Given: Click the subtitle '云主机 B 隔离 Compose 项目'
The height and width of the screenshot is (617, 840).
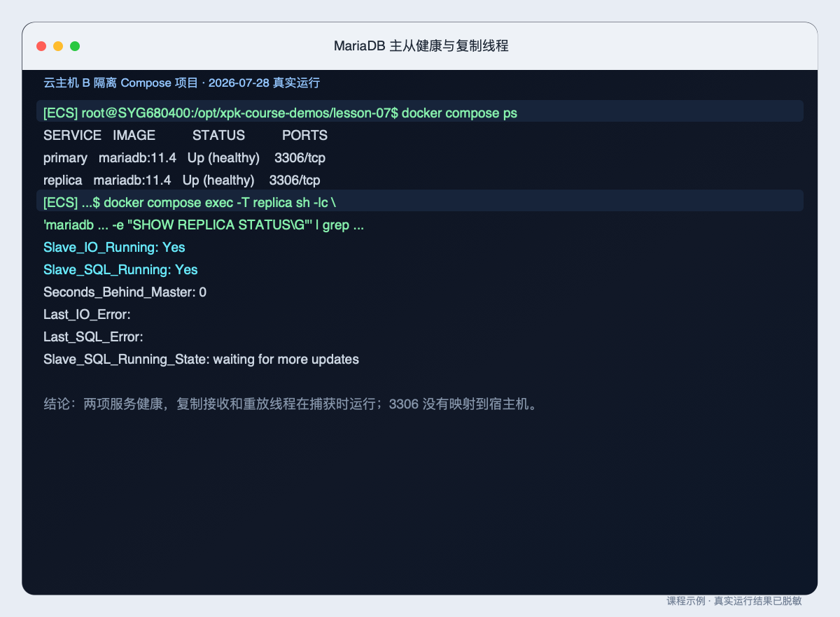Looking at the screenshot, I should point(121,83).
